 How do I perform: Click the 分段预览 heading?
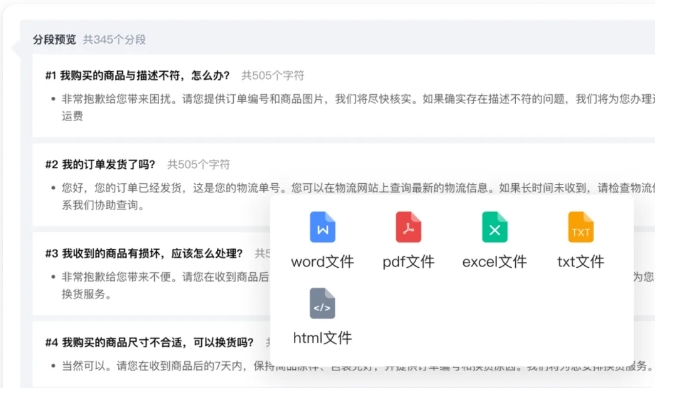(x=54, y=40)
